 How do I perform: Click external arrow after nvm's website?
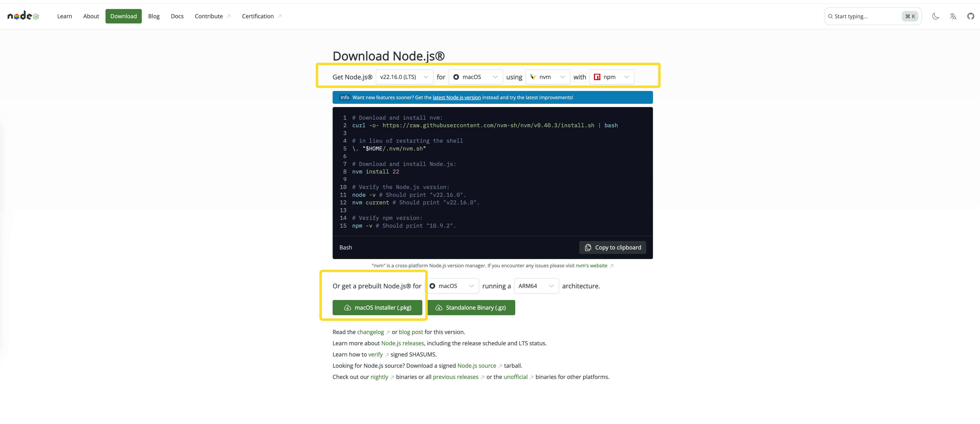click(612, 266)
